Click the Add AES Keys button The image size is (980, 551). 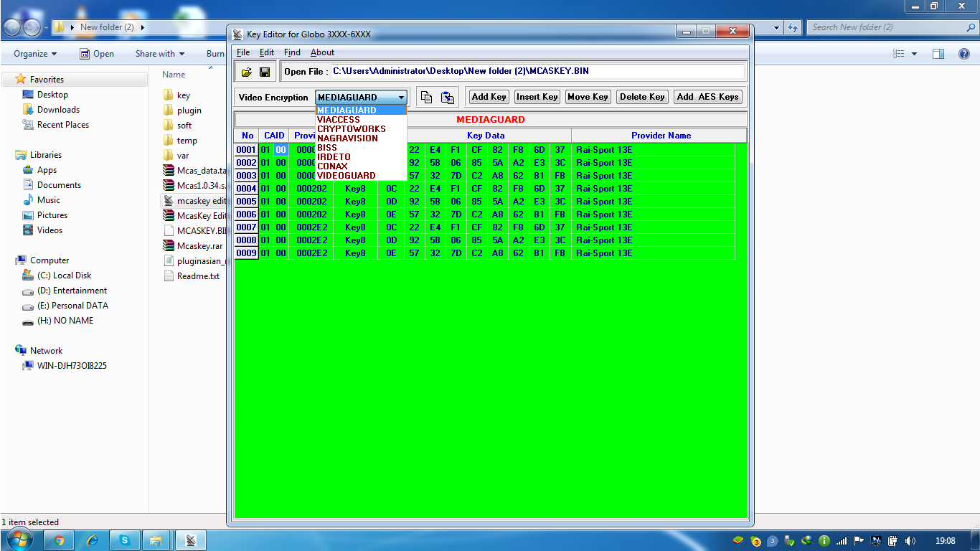(707, 97)
